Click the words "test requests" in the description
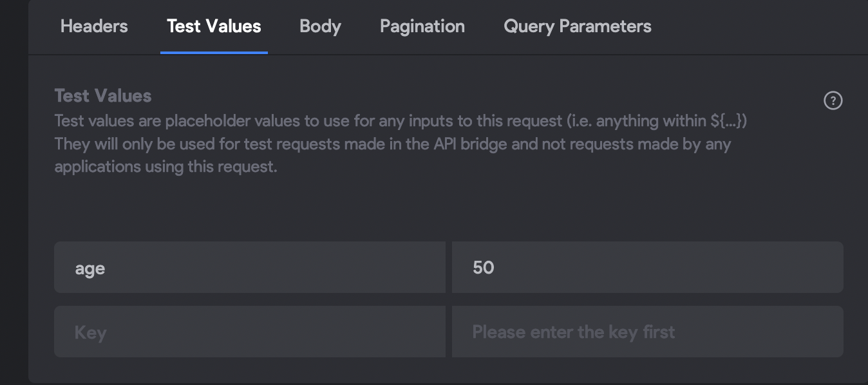Viewport: 868px width, 385px height. coord(292,144)
